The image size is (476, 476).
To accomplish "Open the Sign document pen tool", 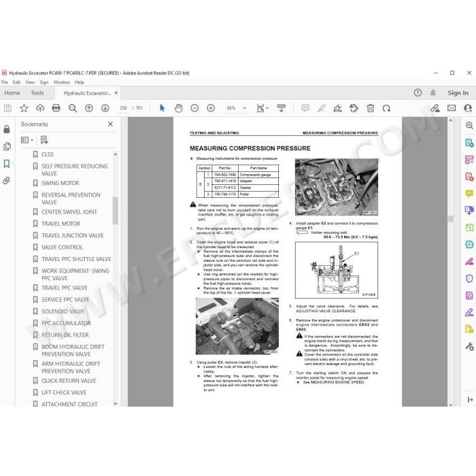I will tap(337, 108).
